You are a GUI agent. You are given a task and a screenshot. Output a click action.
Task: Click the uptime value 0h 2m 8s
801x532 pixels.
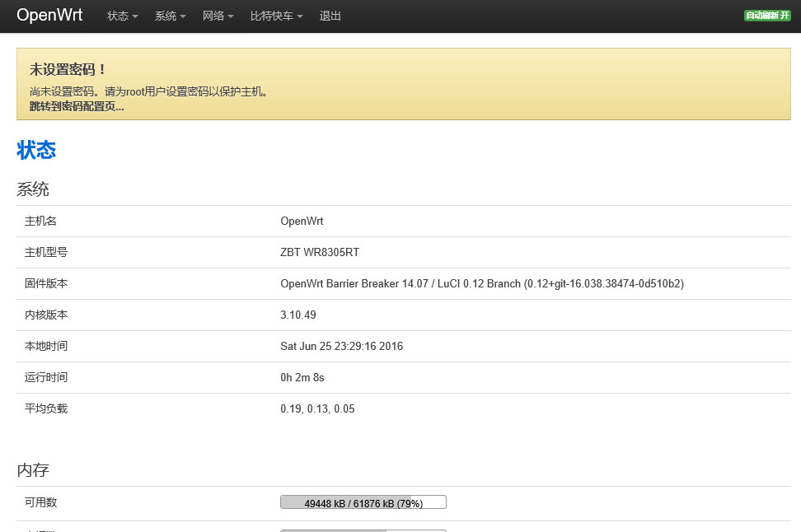point(302,377)
